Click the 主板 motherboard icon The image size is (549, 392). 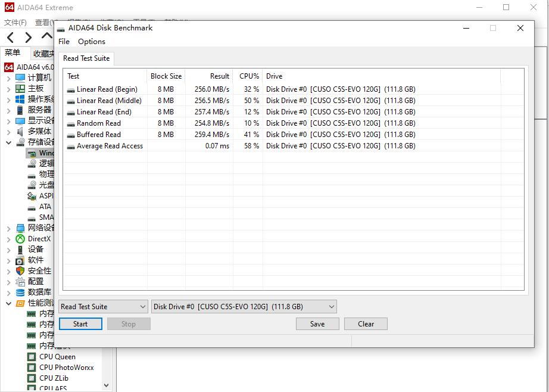[x=20, y=89]
